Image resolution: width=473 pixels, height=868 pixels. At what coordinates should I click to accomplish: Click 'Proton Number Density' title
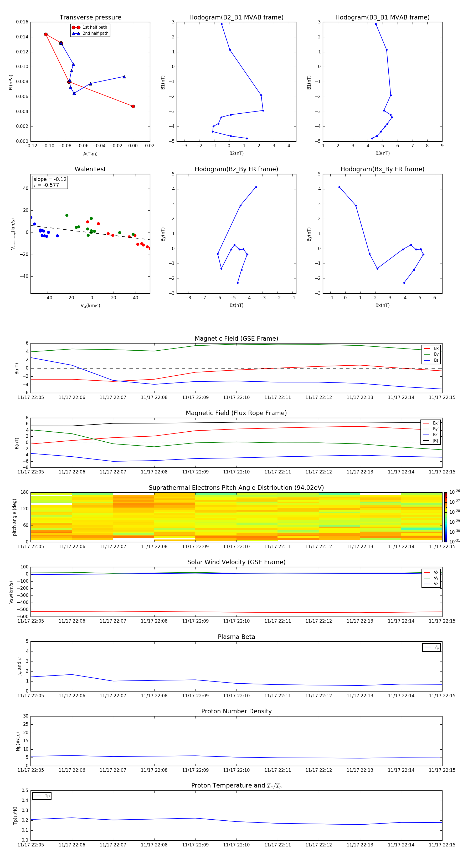236,711
